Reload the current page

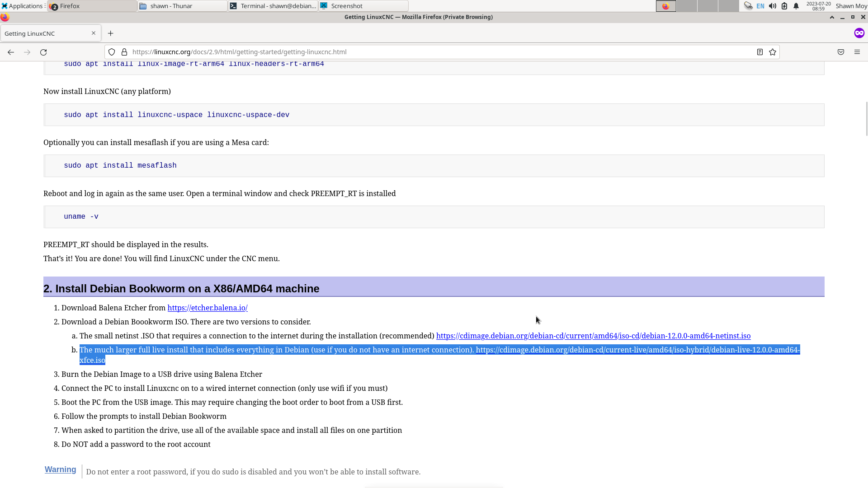[43, 52]
